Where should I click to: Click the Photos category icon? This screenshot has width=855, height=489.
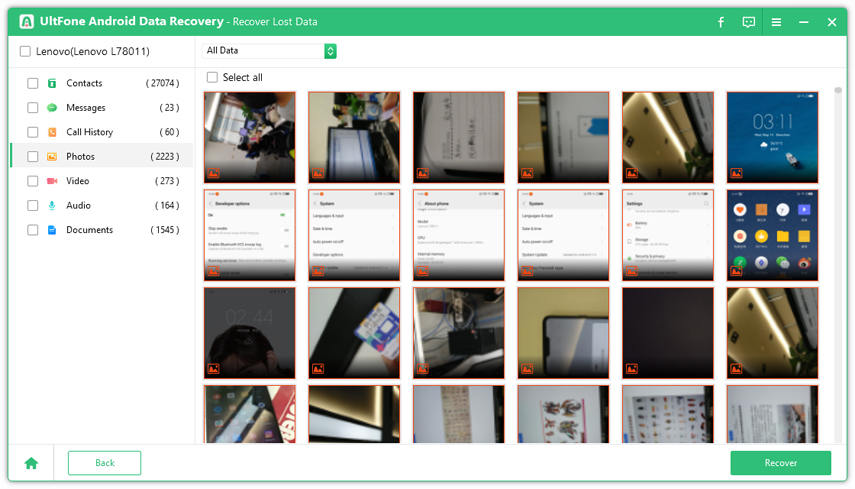pyautogui.click(x=52, y=156)
